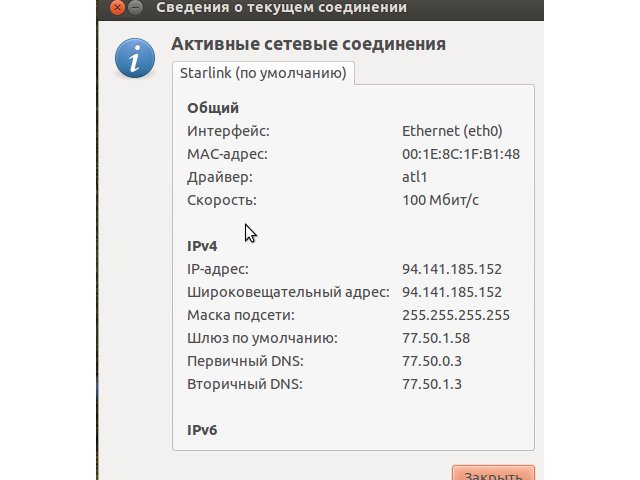Click the Закрыть button
The height and width of the screenshot is (480, 640).
[493, 474]
